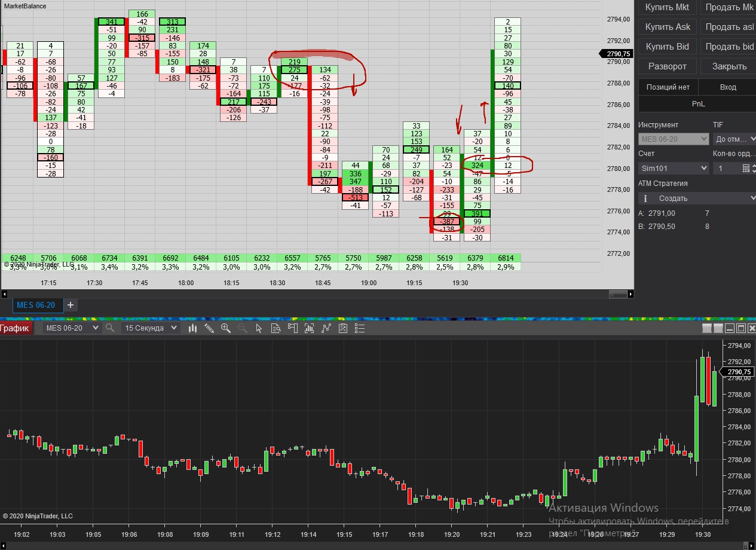Click the Продать bid button
The height and width of the screenshot is (550, 756).
pos(728,47)
